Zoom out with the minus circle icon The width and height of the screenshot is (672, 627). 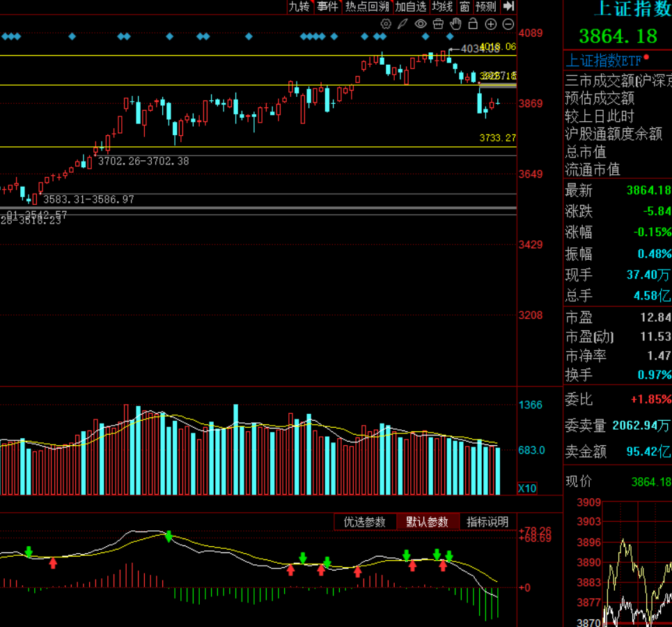click(x=508, y=24)
